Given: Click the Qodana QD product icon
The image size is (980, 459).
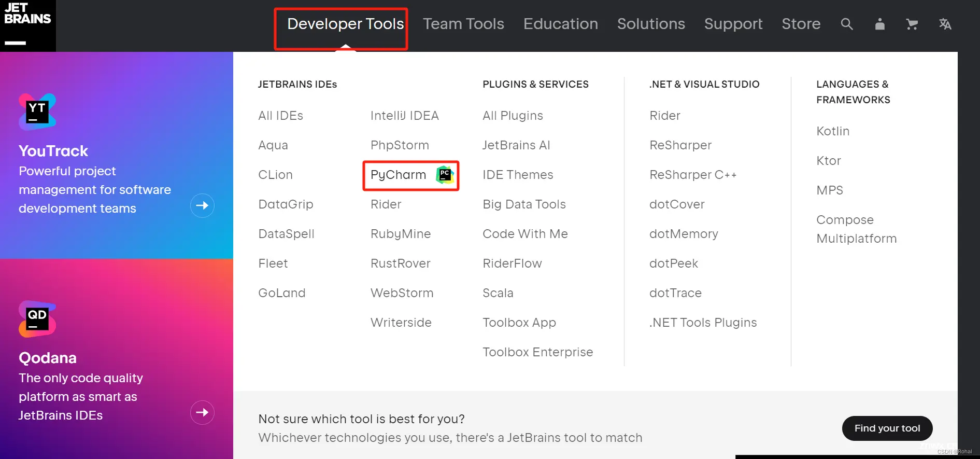Looking at the screenshot, I should [37, 318].
